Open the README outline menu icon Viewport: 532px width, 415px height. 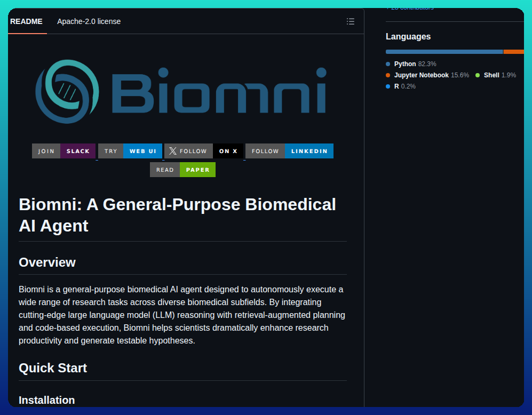351,21
